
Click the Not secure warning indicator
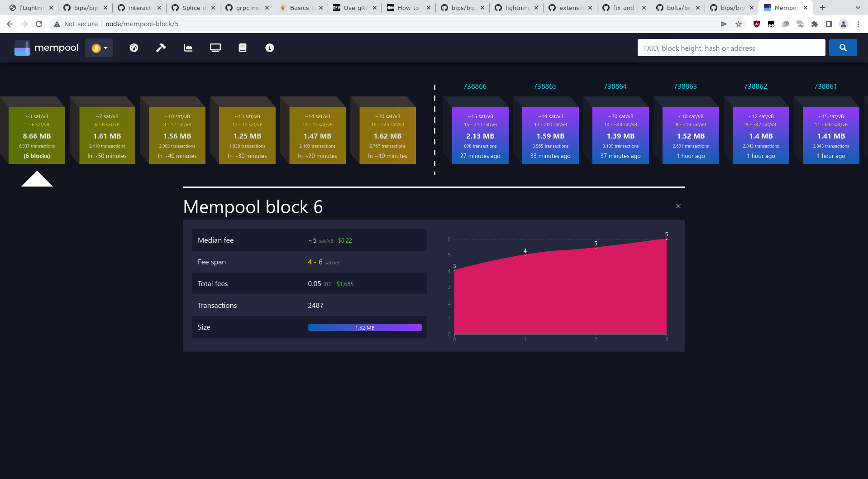click(76, 24)
